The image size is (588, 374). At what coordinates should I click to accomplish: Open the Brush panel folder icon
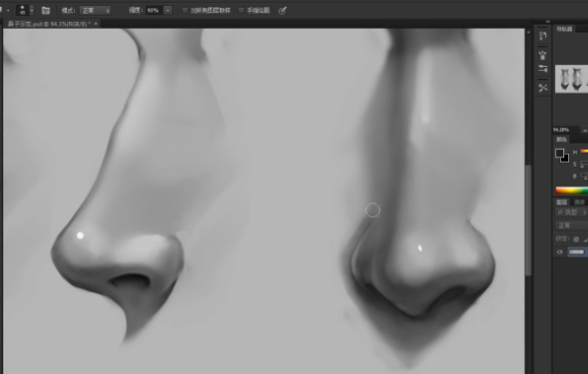click(x=45, y=11)
